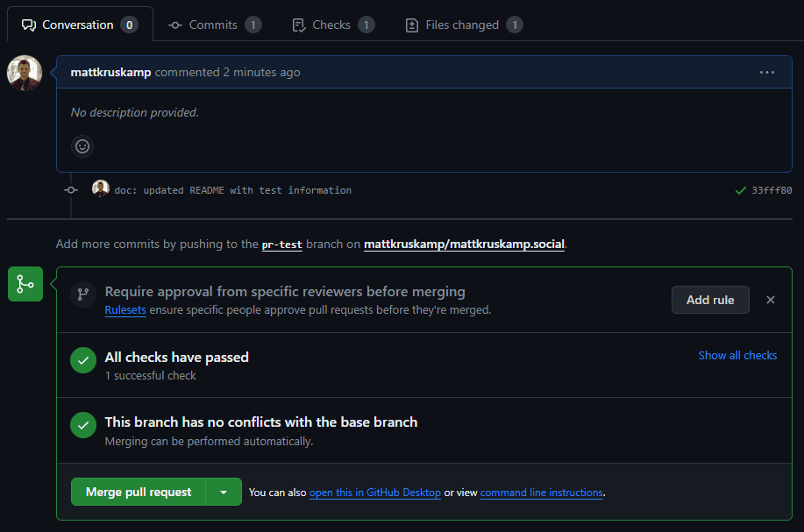
Task: Expand the merge method dropdown arrow
Action: (x=224, y=492)
